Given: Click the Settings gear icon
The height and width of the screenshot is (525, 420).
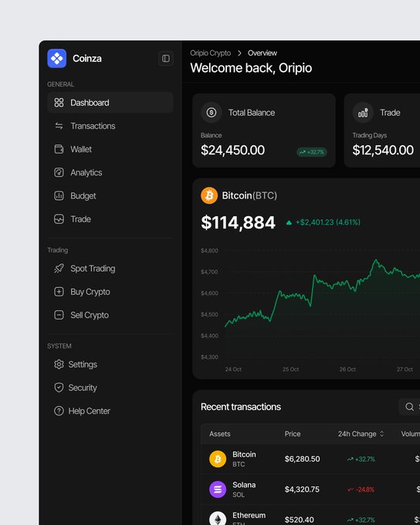Looking at the screenshot, I should [x=59, y=364].
